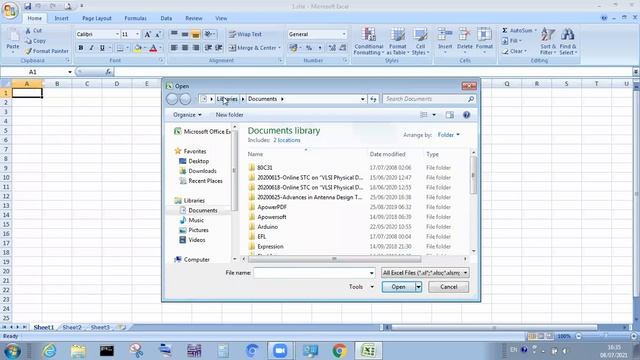Viewport: 640px width, 360px height.
Task: Click the Fill Color bucket icon
Action: coord(138,48)
